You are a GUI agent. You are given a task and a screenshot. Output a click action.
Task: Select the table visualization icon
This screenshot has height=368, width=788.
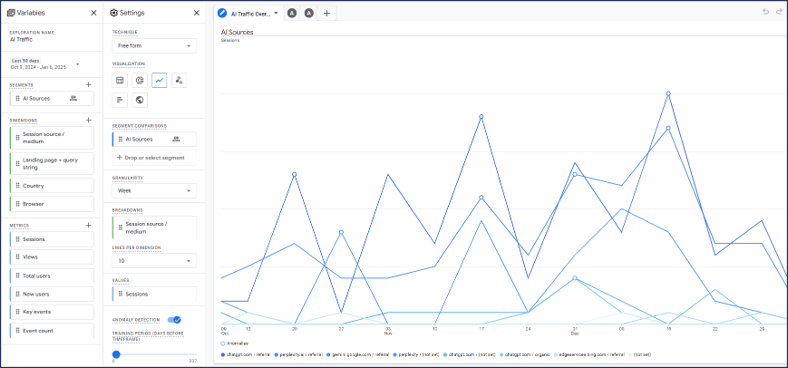pyautogui.click(x=120, y=80)
